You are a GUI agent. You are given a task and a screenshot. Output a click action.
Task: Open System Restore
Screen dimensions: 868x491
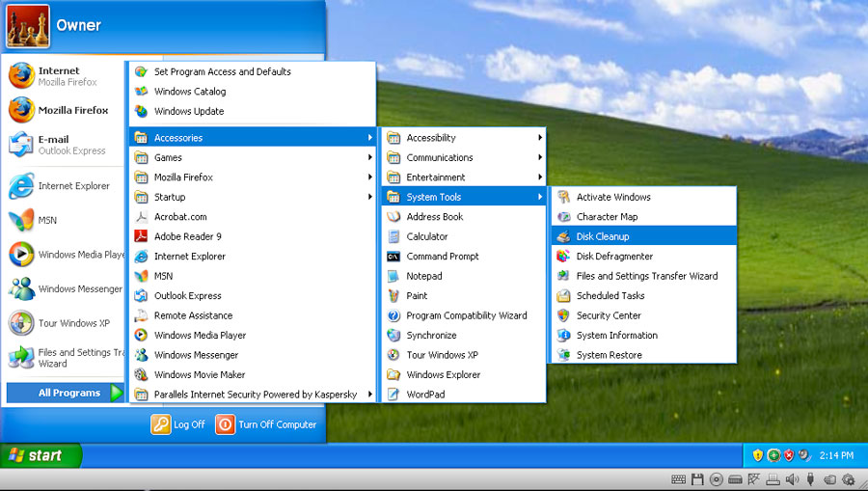click(x=644, y=355)
